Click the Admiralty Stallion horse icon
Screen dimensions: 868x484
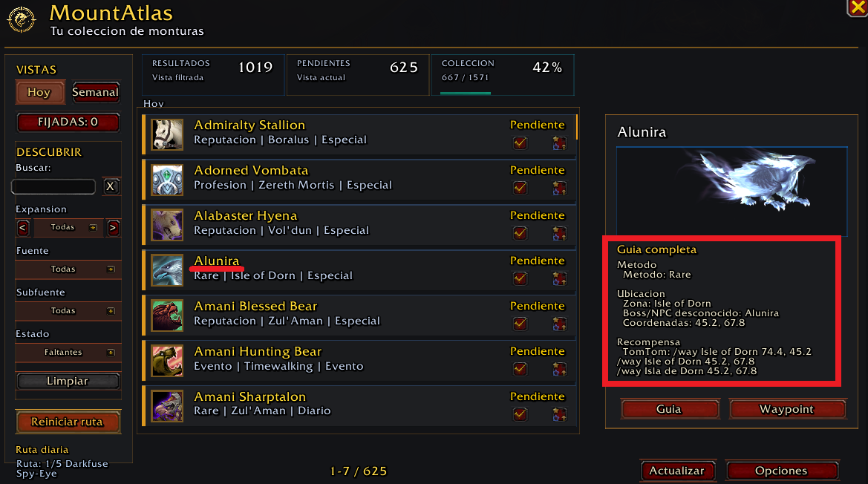coord(167,134)
